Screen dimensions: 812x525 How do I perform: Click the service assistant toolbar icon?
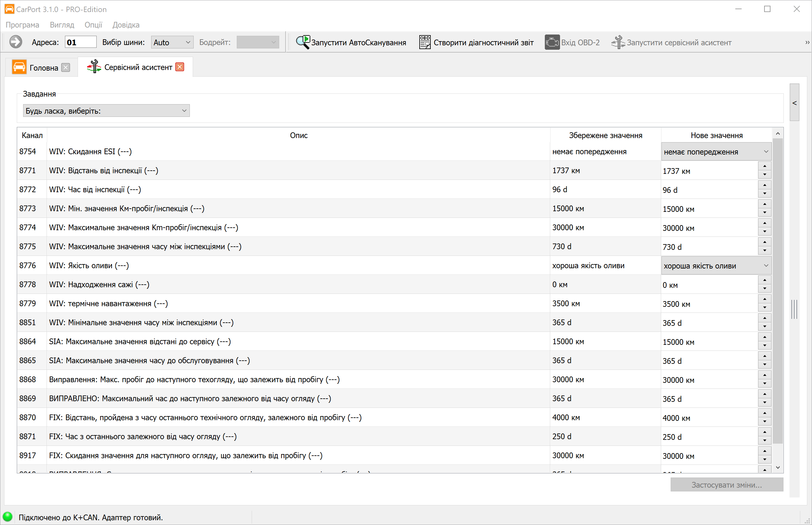click(x=618, y=42)
